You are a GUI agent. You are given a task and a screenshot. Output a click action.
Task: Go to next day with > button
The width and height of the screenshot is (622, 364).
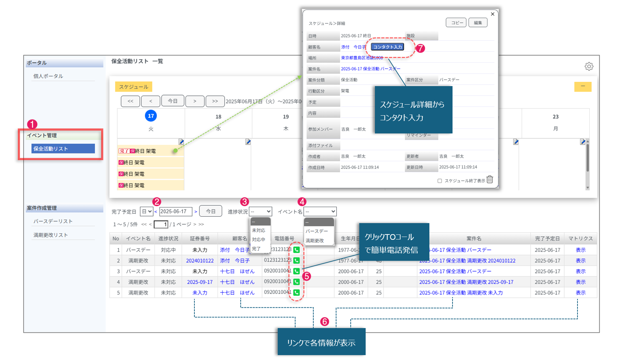tap(195, 101)
